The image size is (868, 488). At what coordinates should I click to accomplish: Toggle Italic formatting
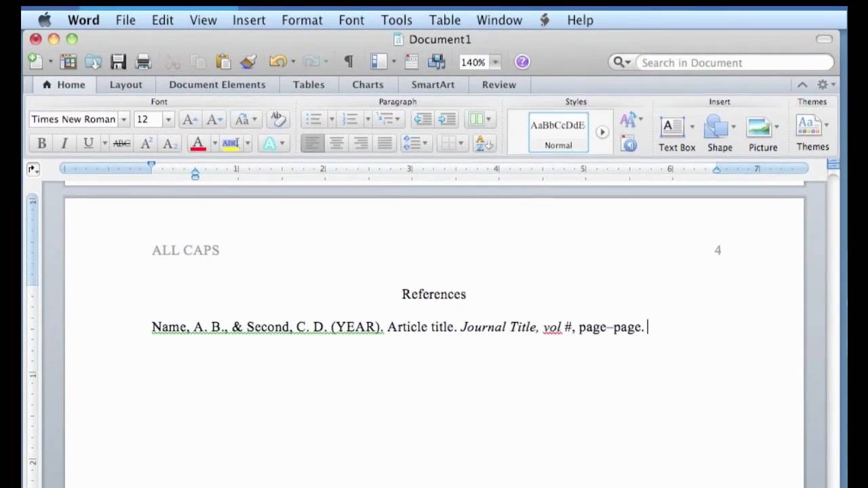(x=64, y=143)
